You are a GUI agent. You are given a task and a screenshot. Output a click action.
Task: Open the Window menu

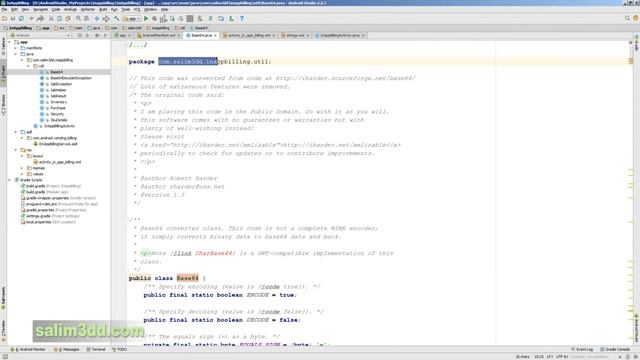click(x=150, y=9)
